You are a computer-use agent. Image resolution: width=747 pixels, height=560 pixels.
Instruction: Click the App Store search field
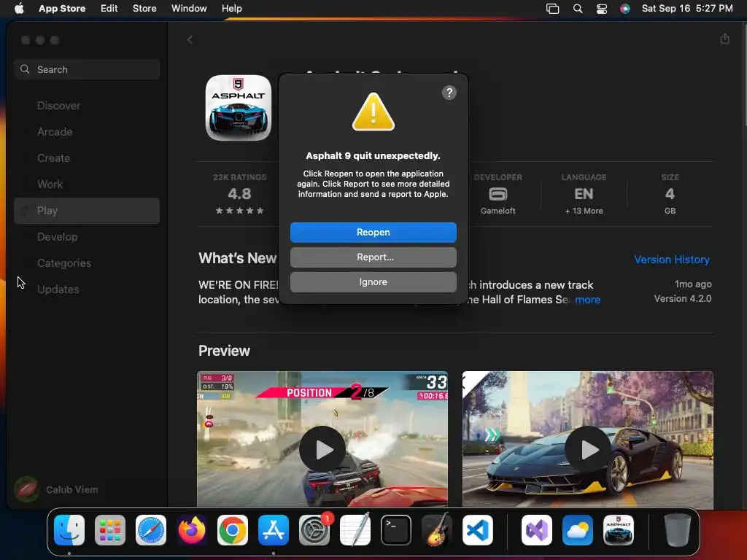(87, 69)
